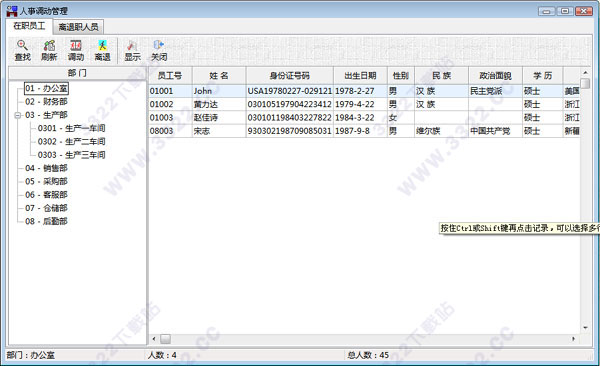Click the 查找 search toolbar icon

22,50
